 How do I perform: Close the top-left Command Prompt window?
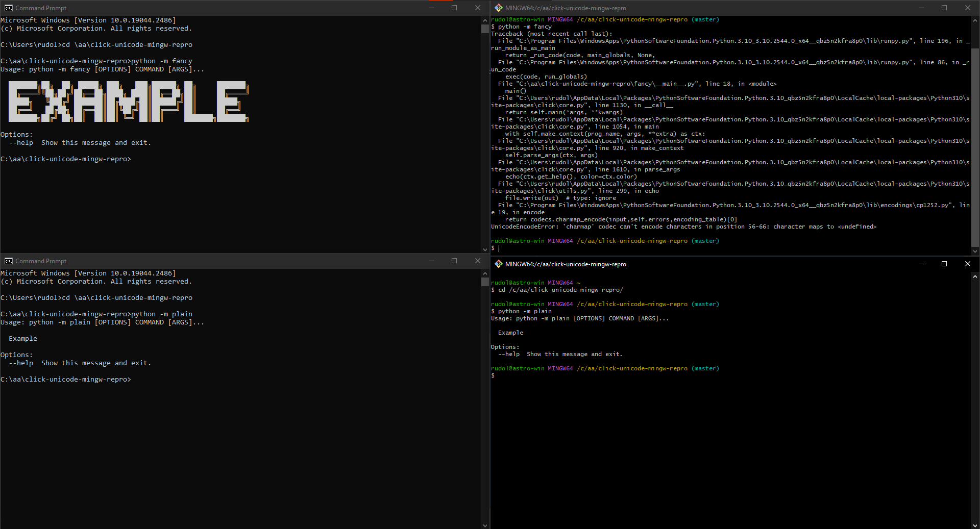coord(478,8)
